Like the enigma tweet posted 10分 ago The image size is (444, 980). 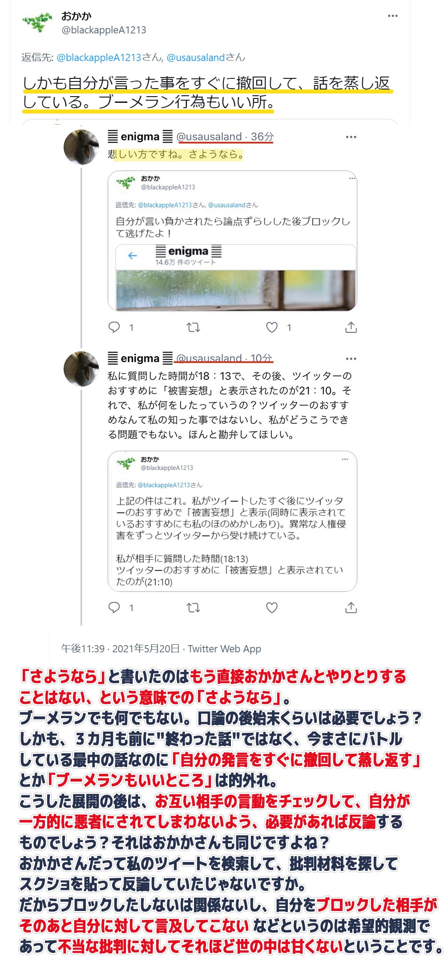pos(272,607)
